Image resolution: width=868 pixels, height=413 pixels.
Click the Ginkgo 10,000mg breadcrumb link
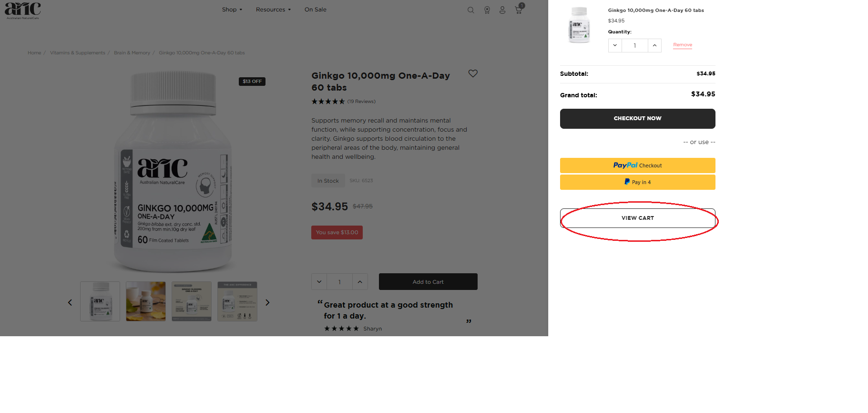click(202, 53)
